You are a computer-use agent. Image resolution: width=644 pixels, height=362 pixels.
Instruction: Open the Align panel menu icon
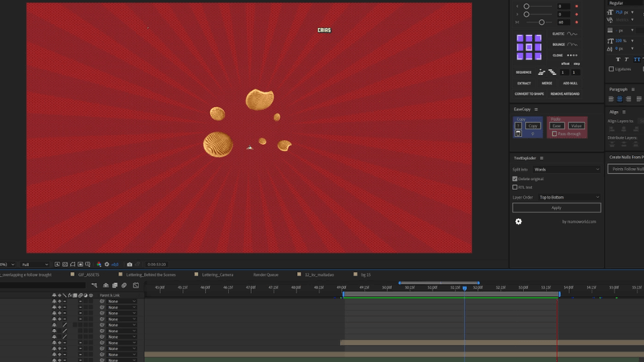[624, 112]
